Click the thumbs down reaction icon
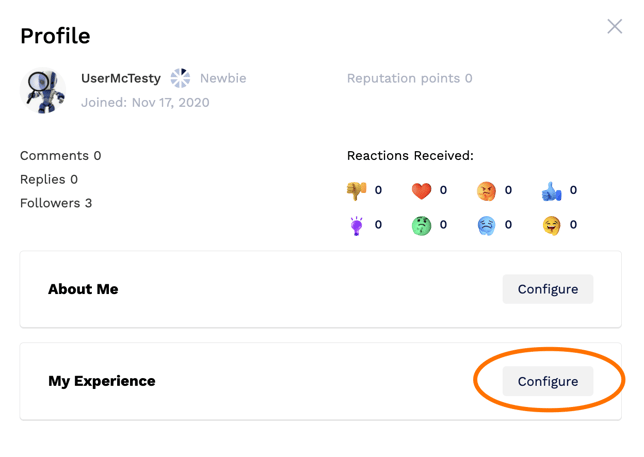Viewport: 644px width, 457px height. click(356, 191)
